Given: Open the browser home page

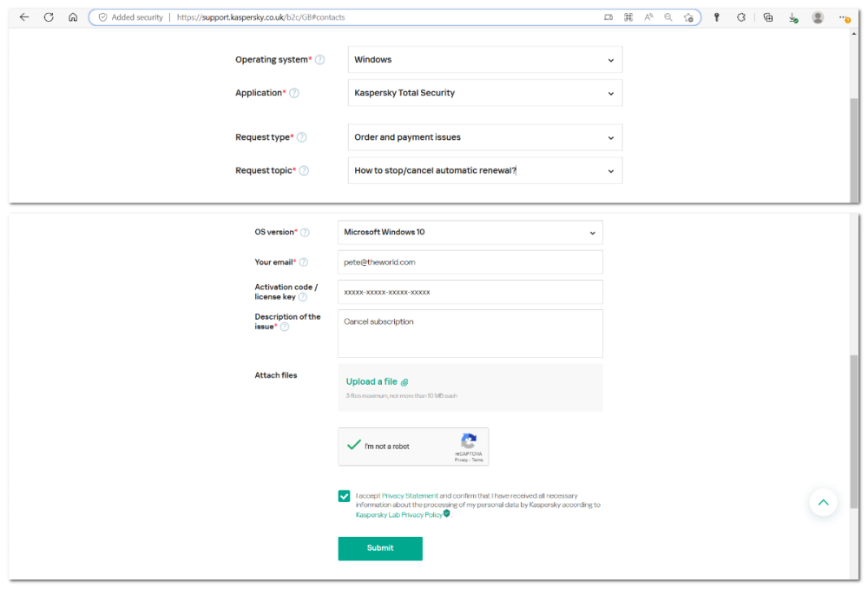Looking at the screenshot, I should 73,17.
